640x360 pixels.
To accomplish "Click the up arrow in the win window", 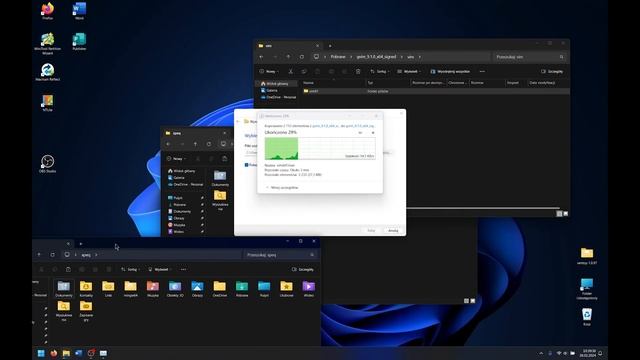I will 288,57.
